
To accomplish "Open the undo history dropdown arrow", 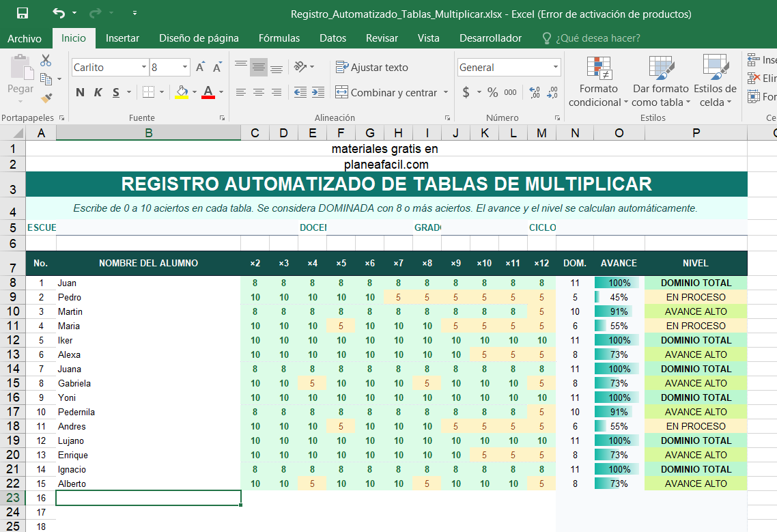I will click(x=74, y=14).
